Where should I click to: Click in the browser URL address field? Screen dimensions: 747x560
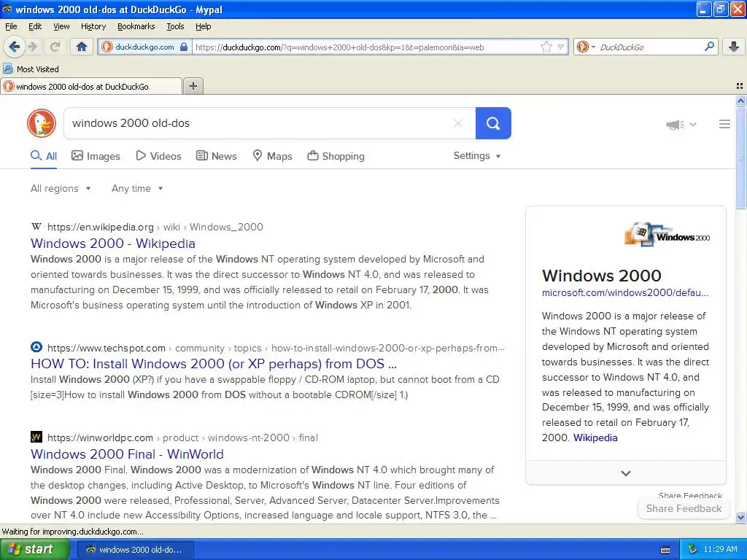point(365,47)
